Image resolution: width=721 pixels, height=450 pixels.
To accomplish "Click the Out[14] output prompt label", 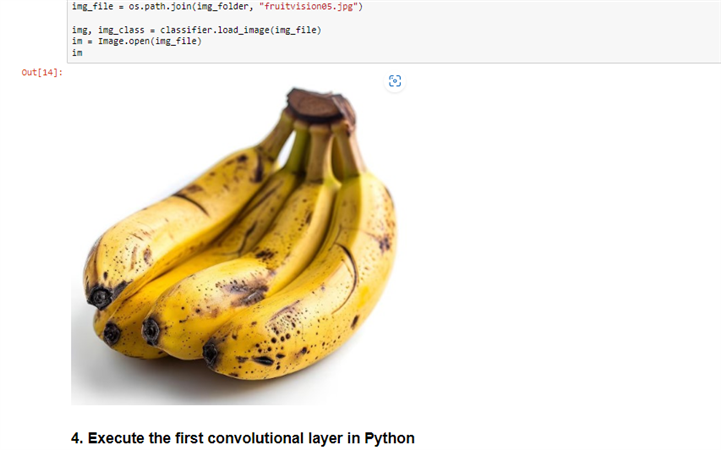I will coord(42,73).
